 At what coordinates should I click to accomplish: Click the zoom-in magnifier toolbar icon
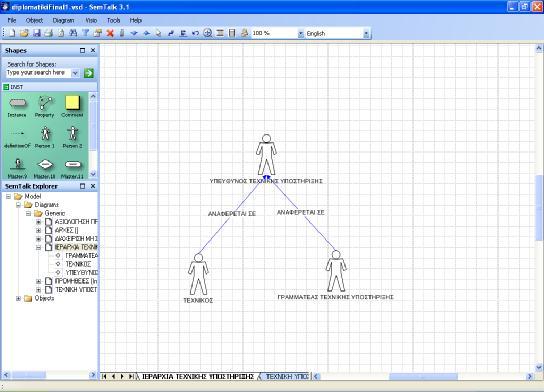[x=207, y=33]
